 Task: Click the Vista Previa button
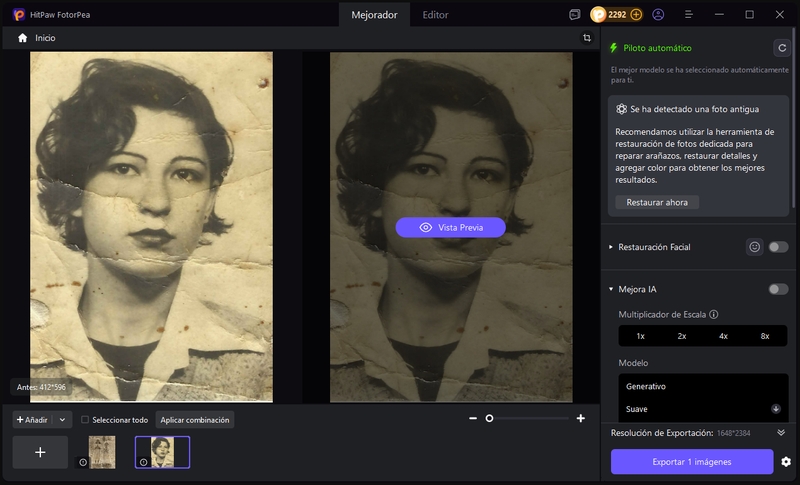point(451,227)
